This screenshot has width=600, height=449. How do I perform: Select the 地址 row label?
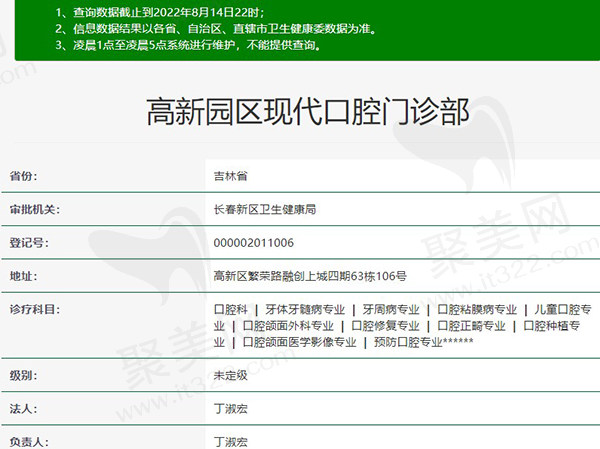point(24,276)
